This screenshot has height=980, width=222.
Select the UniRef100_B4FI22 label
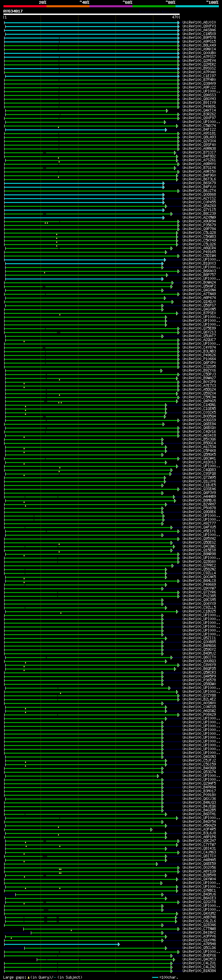click(x=199, y=129)
